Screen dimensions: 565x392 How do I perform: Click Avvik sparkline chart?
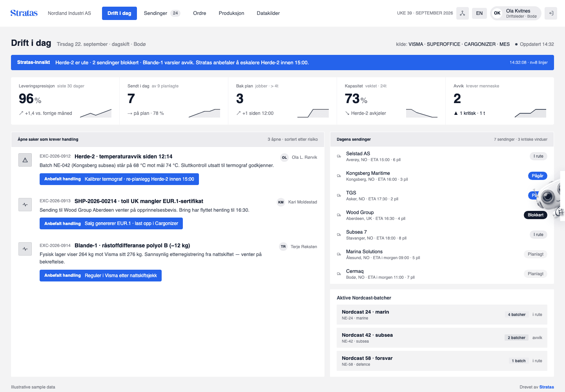coord(530,113)
